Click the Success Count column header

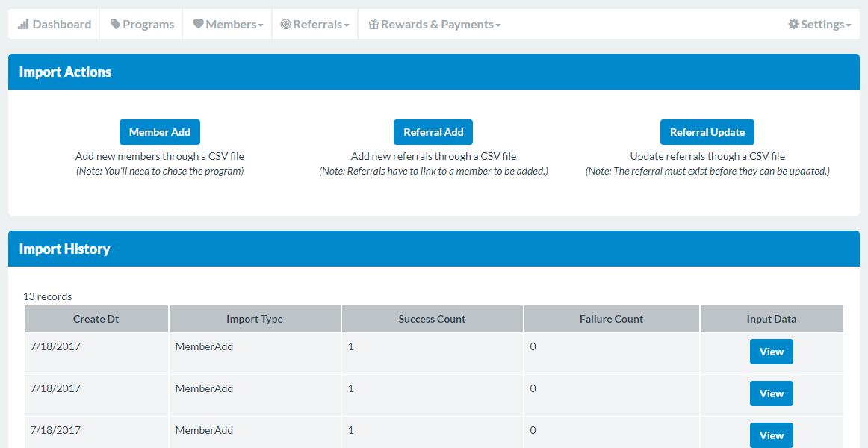[x=432, y=319]
